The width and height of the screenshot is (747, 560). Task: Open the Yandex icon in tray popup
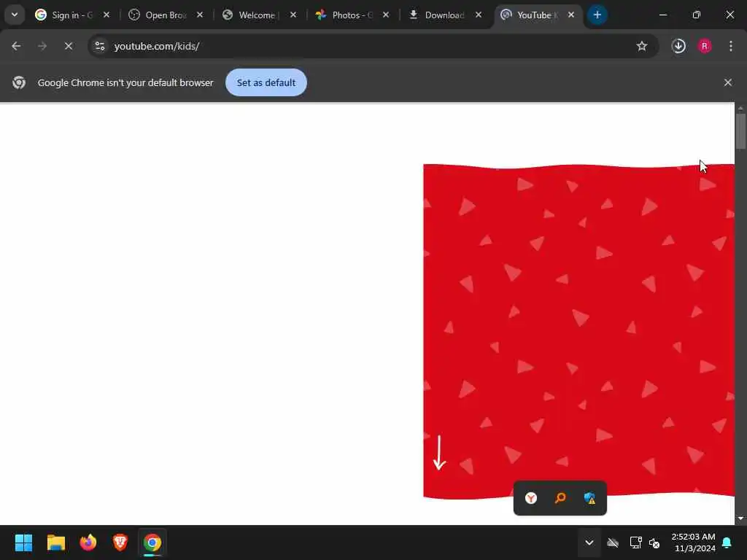[x=531, y=498]
